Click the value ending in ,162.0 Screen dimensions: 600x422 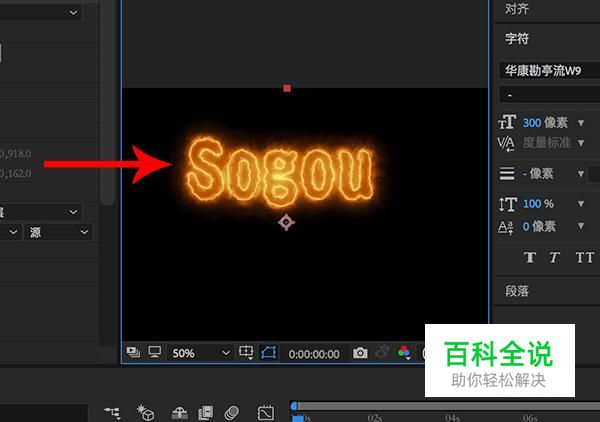click(x=15, y=174)
